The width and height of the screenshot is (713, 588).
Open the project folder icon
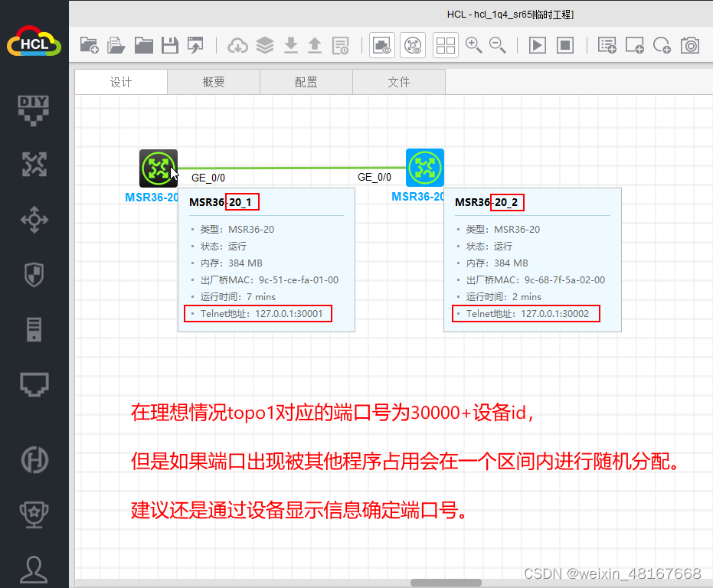[144, 45]
